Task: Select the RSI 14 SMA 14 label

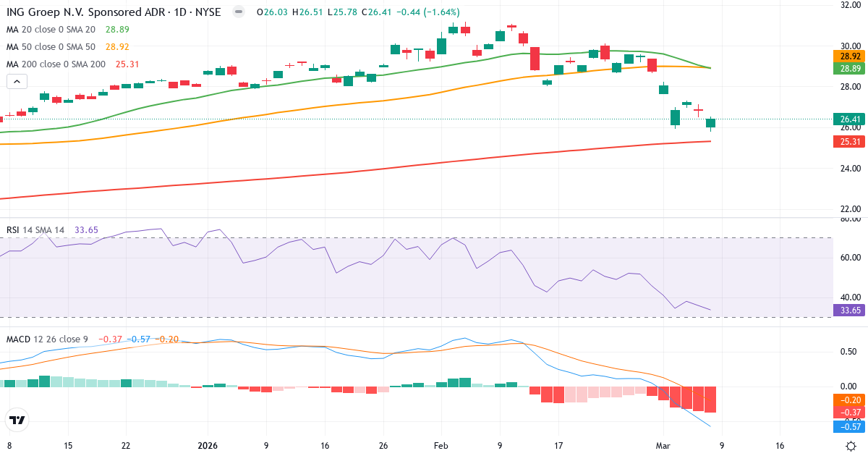Action: click(36, 228)
